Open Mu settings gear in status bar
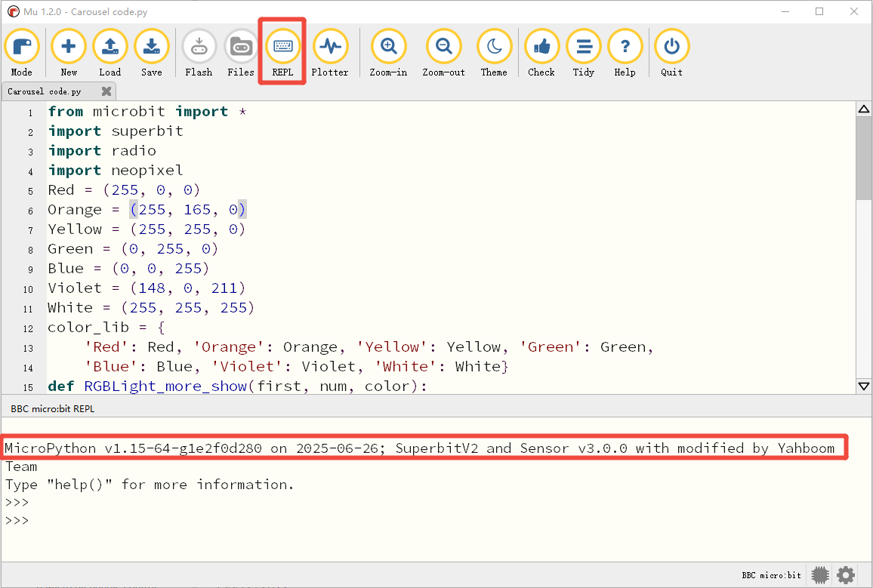Image resolution: width=873 pixels, height=588 pixels. 846,574
